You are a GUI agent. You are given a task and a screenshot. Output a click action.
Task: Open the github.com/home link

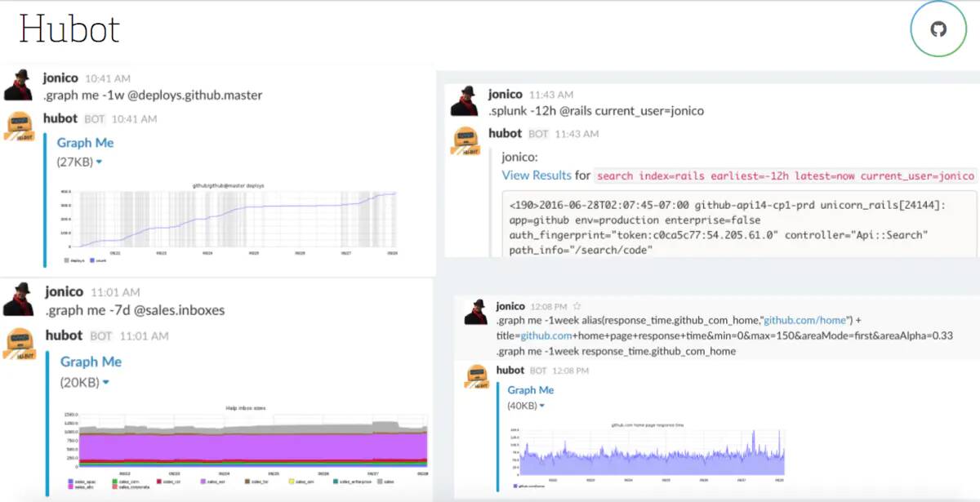pos(805,320)
